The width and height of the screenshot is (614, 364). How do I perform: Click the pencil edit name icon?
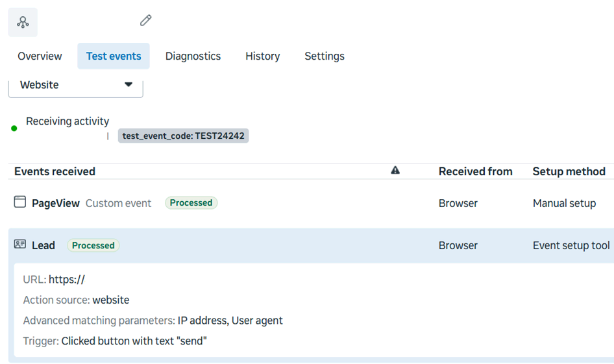click(145, 20)
